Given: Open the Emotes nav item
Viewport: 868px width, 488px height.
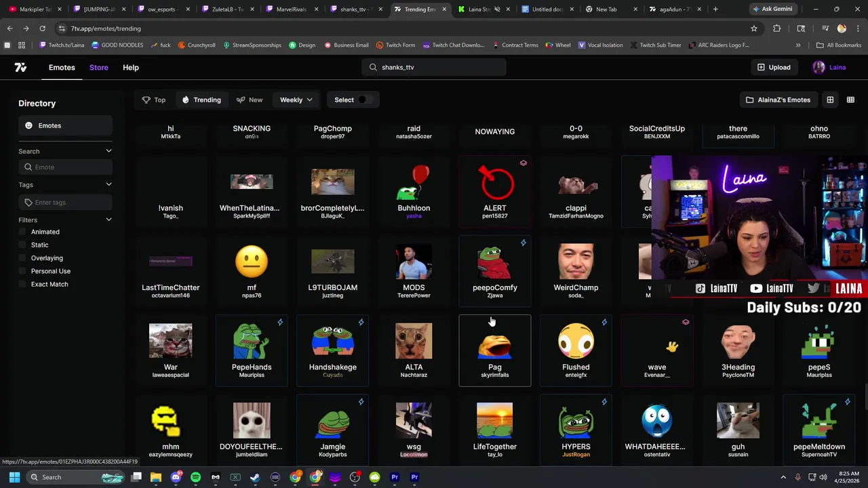Looking at the screenshot, I should point(62,67).
